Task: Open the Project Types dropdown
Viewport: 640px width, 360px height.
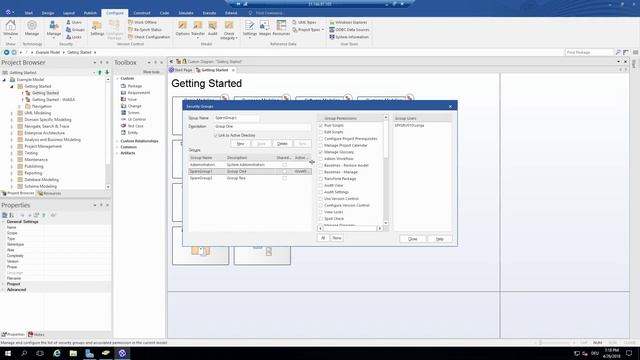Action: tap(308, 30)
